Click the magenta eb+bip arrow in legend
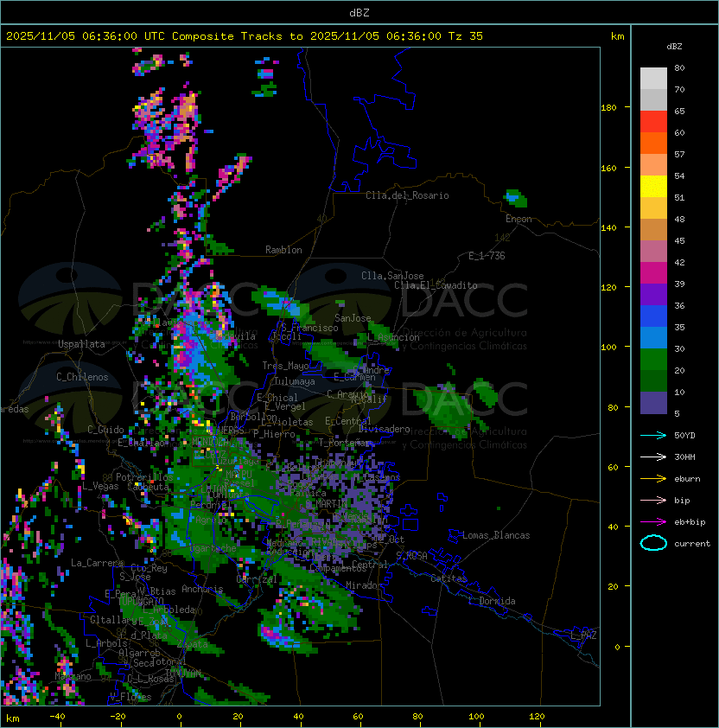Viewport: 719px width, 728px height. 653,522
